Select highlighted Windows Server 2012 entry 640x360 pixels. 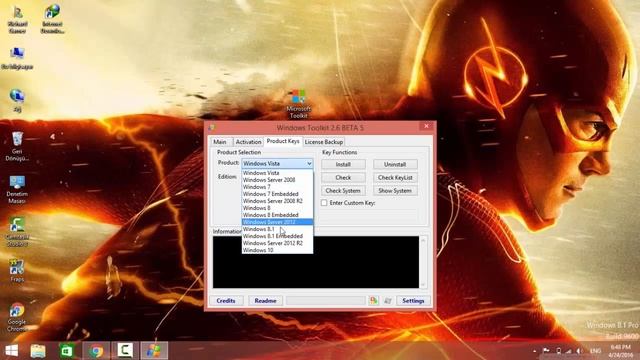click(x=278, y=222)
